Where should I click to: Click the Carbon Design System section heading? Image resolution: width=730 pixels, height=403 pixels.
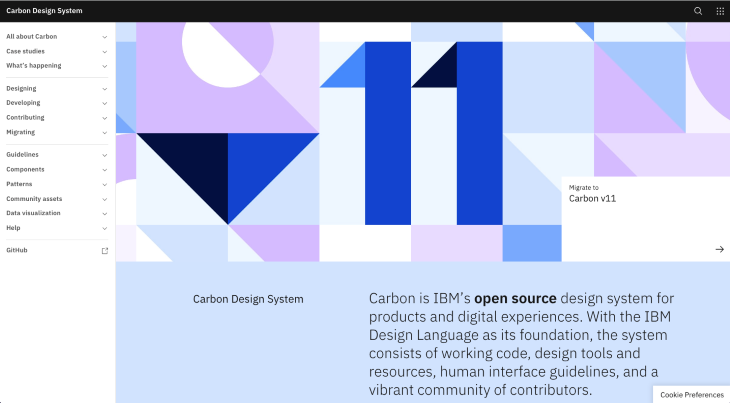(248, 299)
